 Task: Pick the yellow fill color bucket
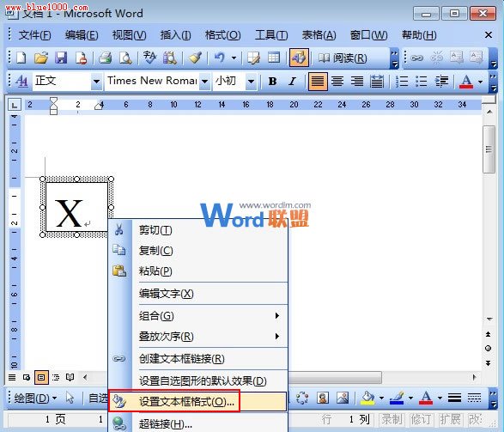367,398
